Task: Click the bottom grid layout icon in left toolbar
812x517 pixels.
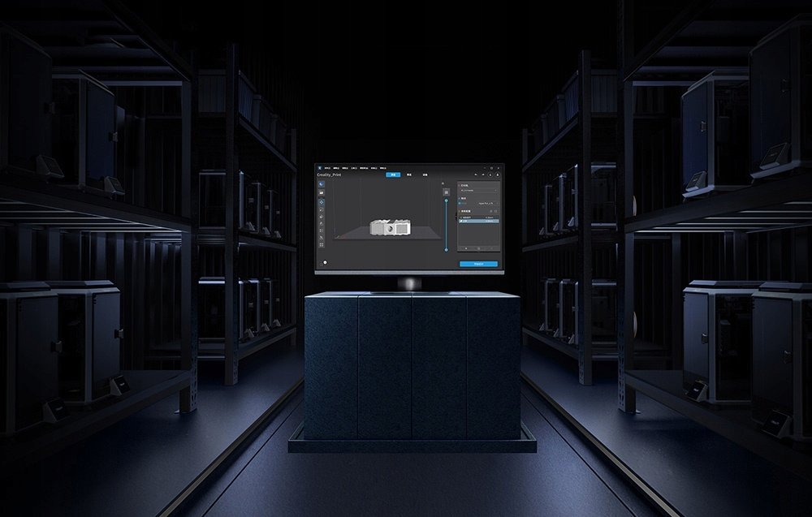Action: (x=322, y=244)
